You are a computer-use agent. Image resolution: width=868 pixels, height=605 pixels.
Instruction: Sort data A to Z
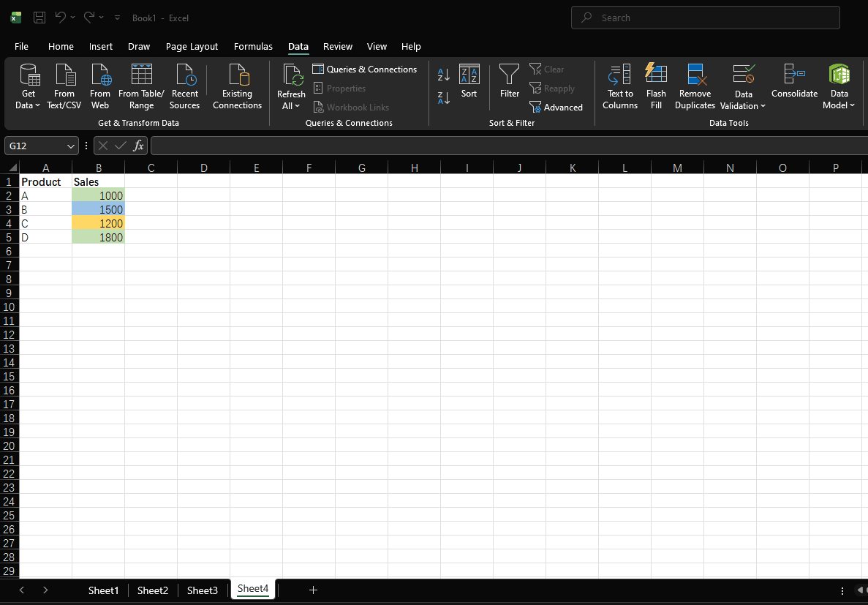(x=443, y=74)
